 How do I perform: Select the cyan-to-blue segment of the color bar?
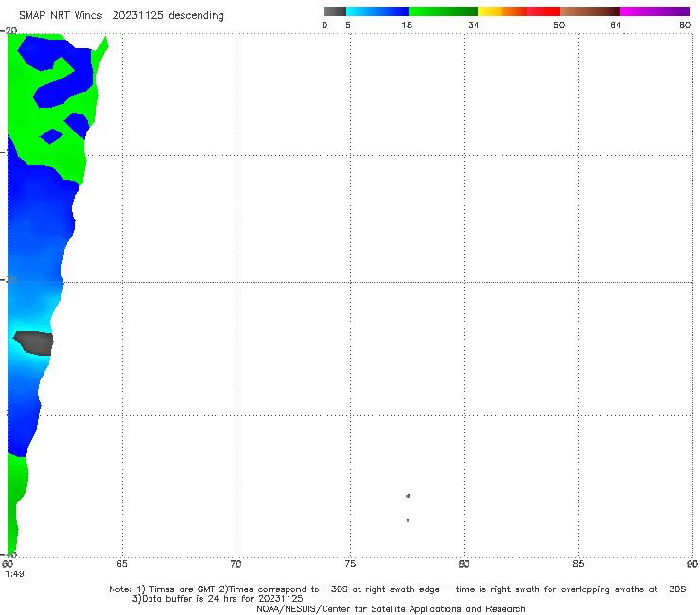click(x=377, y=11)
